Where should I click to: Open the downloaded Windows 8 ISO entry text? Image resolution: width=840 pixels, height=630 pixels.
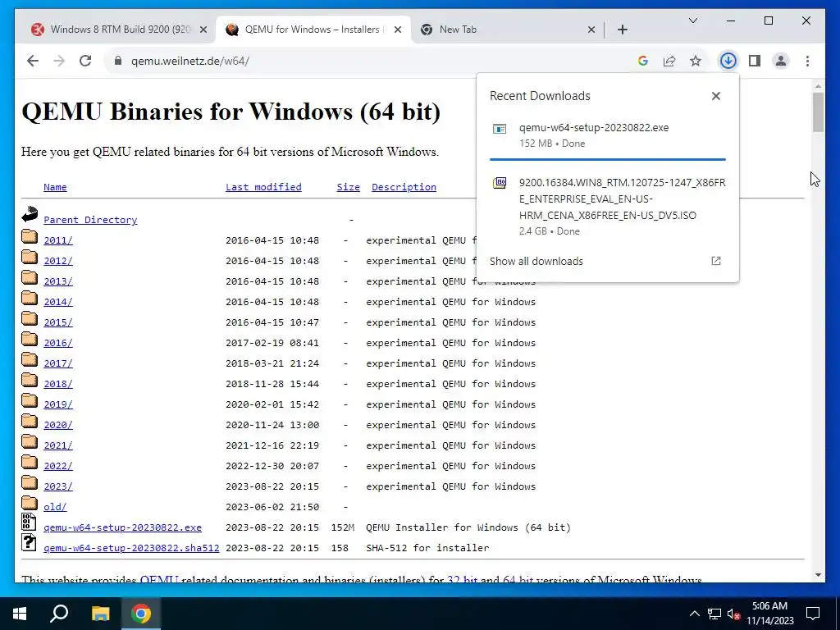(622, 199)
